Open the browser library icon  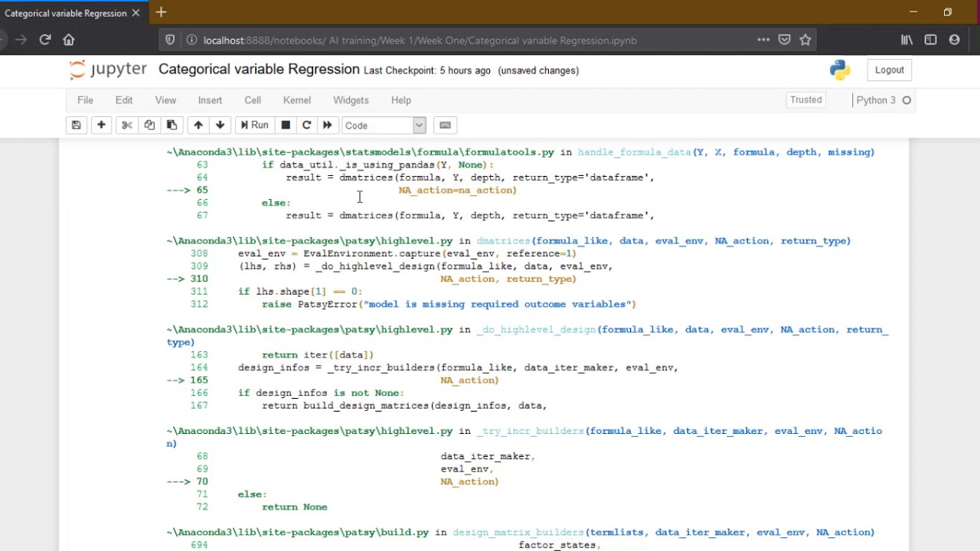tap(906, 40)
